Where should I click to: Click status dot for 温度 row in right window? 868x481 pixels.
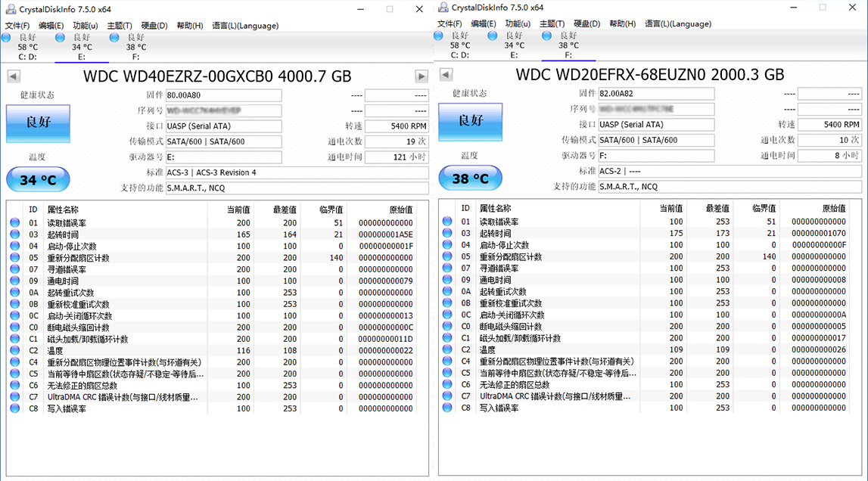(447, 349)
